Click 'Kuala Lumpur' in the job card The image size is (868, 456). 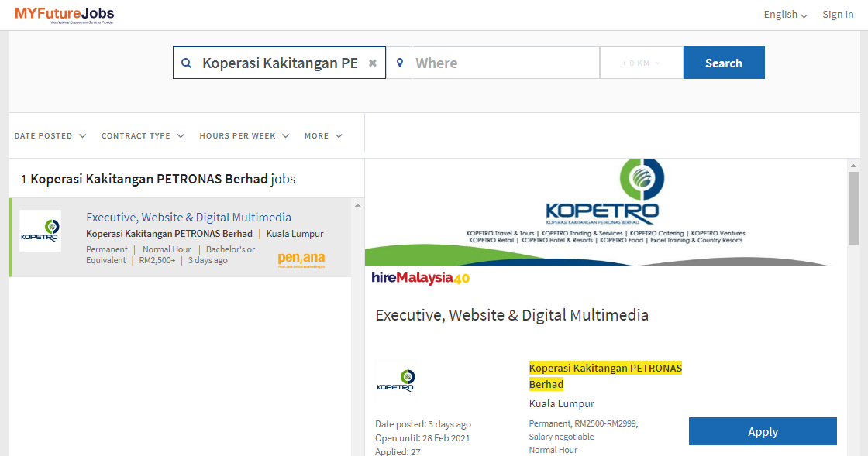295,234
